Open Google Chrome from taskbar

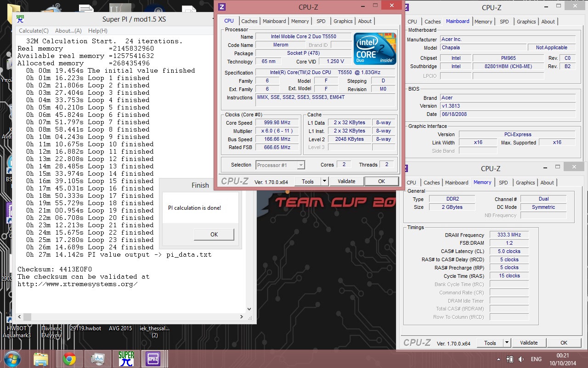click(69, 359)
